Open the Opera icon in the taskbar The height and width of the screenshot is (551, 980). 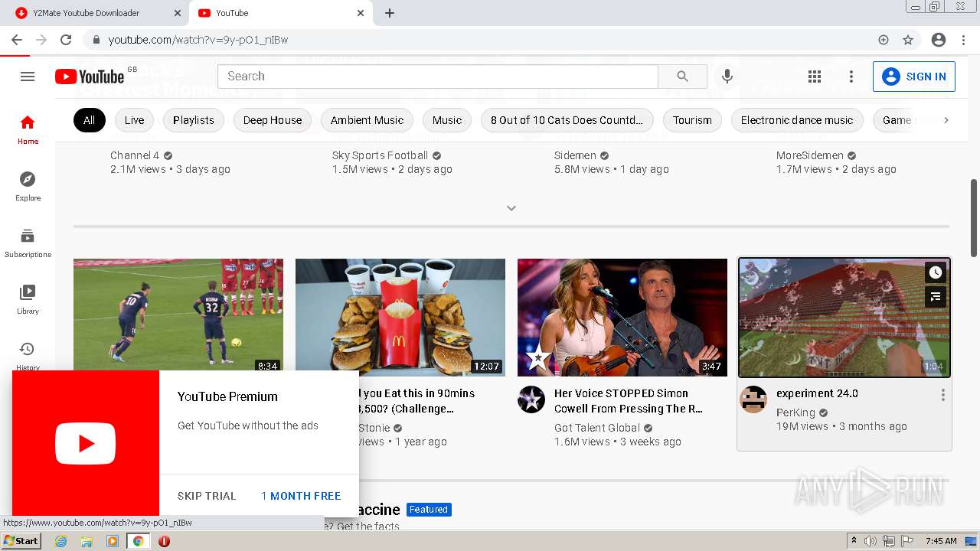coord(164,541)
